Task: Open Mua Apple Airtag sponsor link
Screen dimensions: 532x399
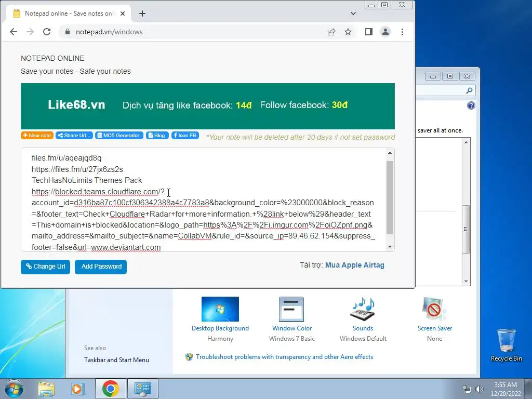Action: coord(354,265)
